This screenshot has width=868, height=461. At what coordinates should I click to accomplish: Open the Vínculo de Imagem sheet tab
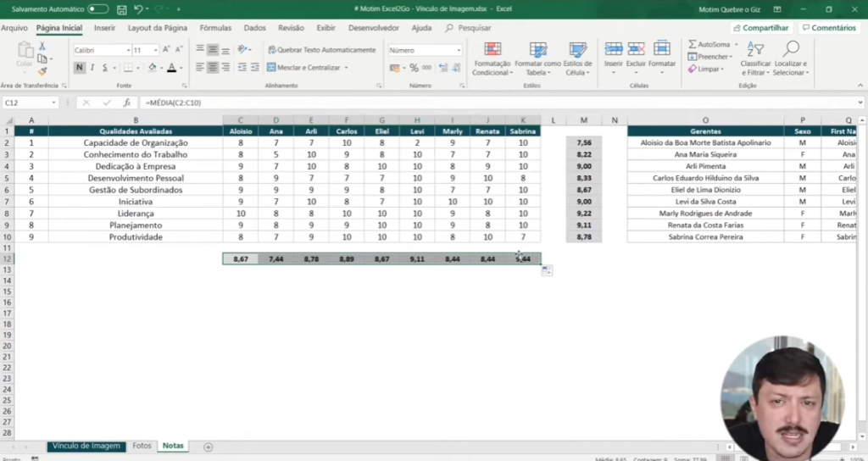[86, 446]
